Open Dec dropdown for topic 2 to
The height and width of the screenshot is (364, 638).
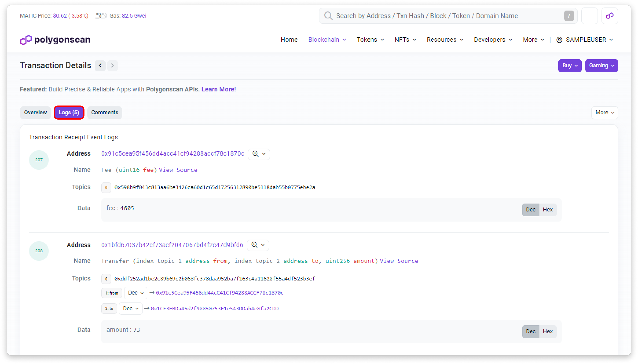click(130, 309)
